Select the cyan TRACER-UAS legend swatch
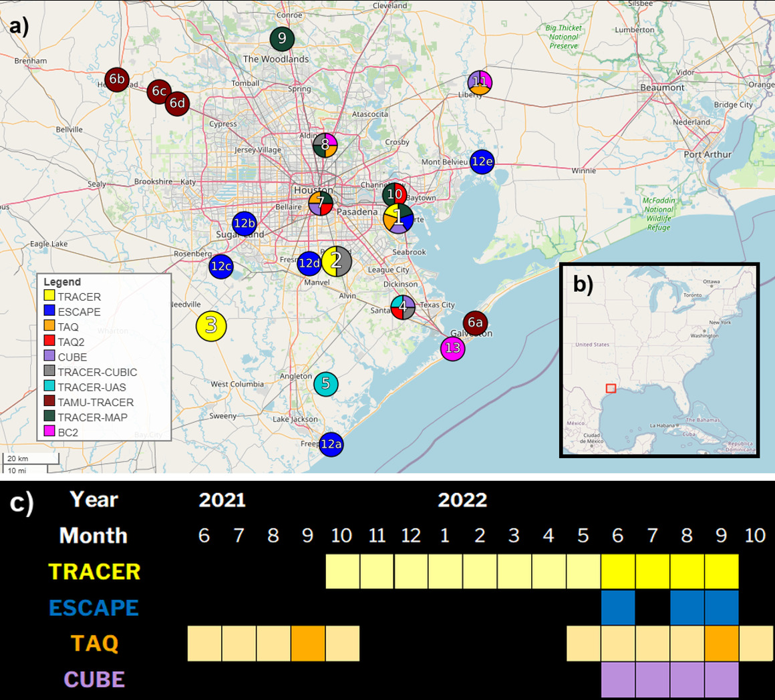This screenshot has width=775, height=700. pyautogui.click(x=49, y=387)
